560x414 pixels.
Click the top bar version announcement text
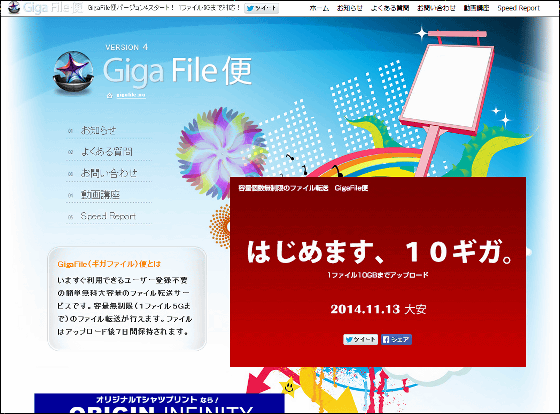[x=164, y=8]
